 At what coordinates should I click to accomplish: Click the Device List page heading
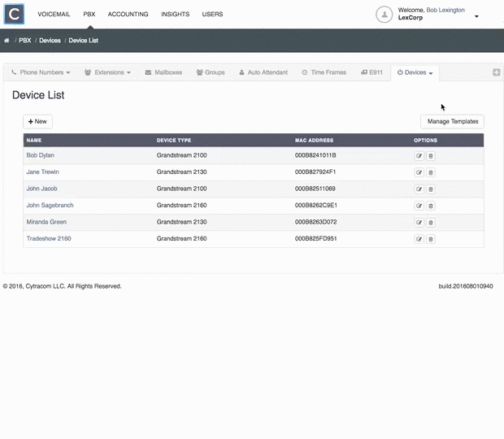click(x=38, y=95)
